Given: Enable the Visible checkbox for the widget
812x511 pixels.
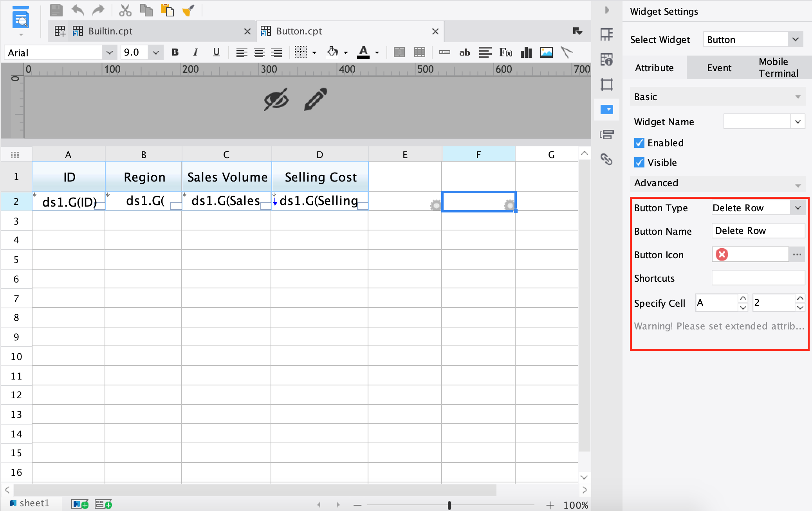Looking at the screenshot, I should coord(640,162).
